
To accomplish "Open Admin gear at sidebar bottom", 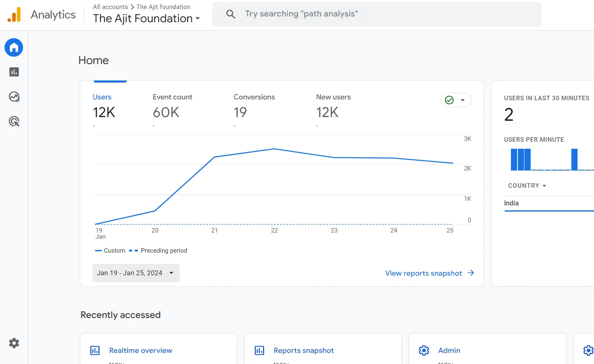I will 14,343.
